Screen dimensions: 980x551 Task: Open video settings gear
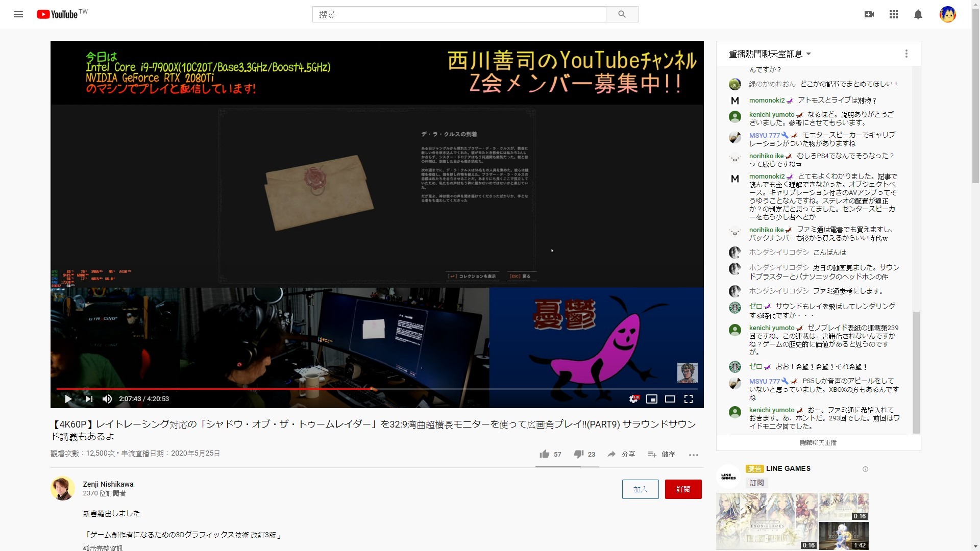coord(633,399)
